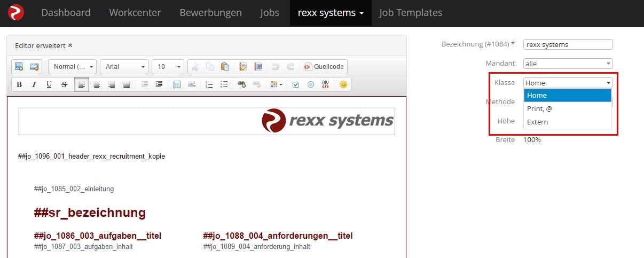Insert a table
Viewport: 644px width, 258px height.
[x=177, y=84]
